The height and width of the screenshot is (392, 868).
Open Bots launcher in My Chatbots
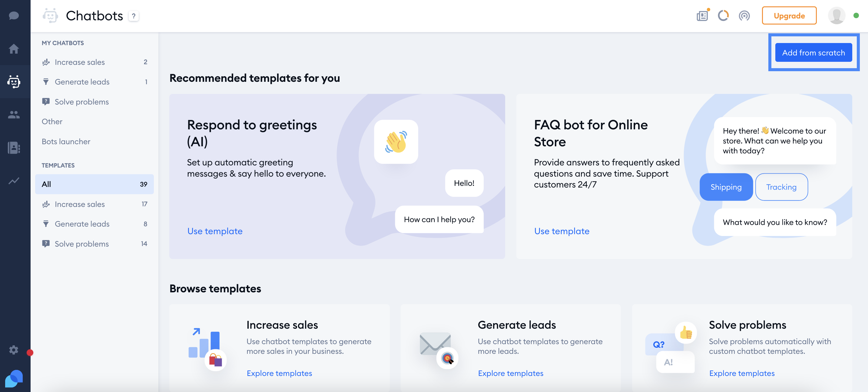[x=66, y=141]
